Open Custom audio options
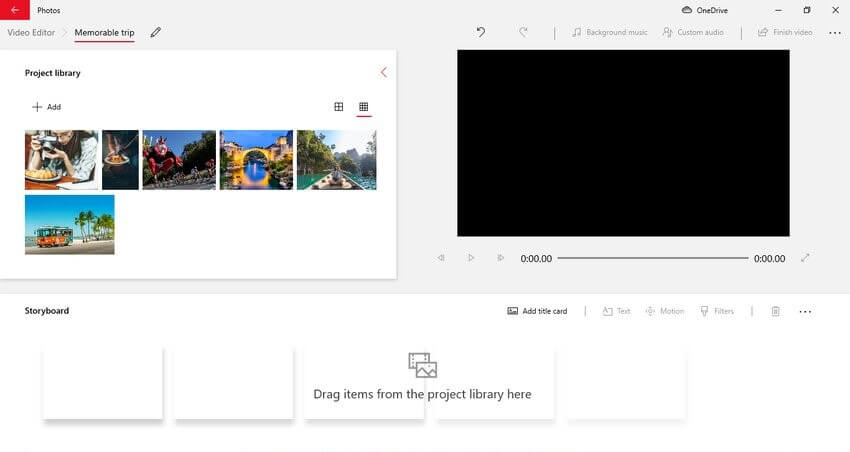The width and height of the screenshot is (850, 452). [693, 33]
